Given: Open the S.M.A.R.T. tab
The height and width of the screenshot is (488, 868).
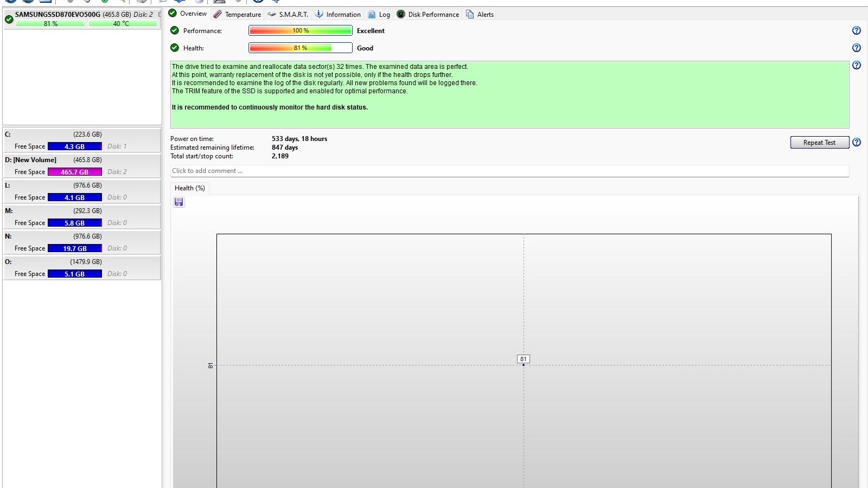Looking at the screenshot, I should (288, 14).
